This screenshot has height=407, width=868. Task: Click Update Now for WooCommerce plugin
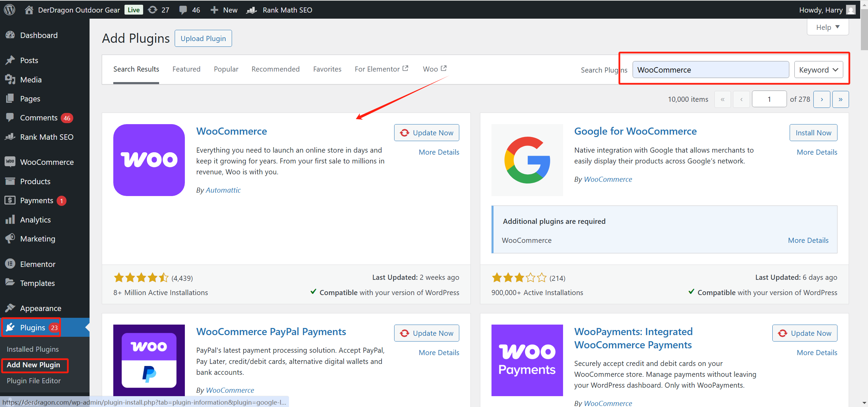click(x=426, y=133)
